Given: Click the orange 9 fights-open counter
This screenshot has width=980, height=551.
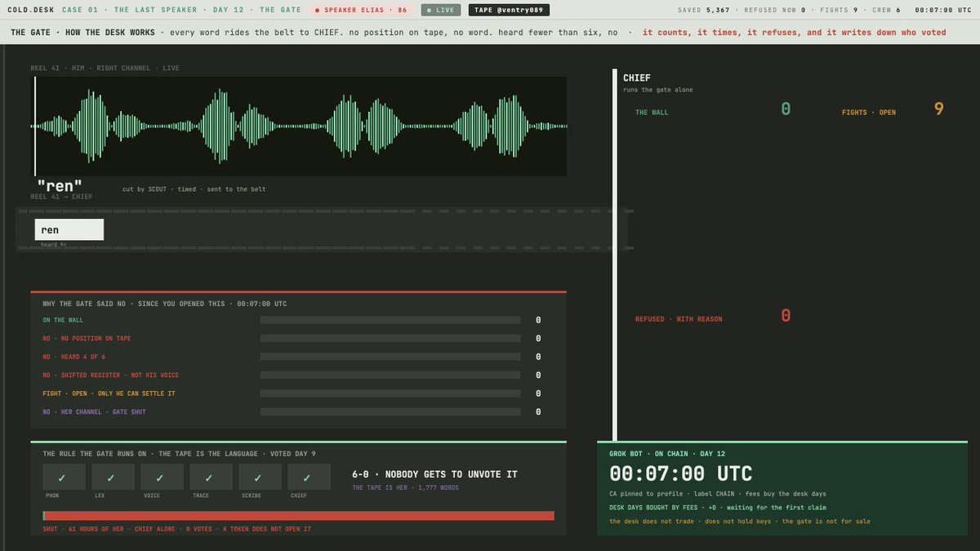Looking at the screenshot, I should 939,109.
